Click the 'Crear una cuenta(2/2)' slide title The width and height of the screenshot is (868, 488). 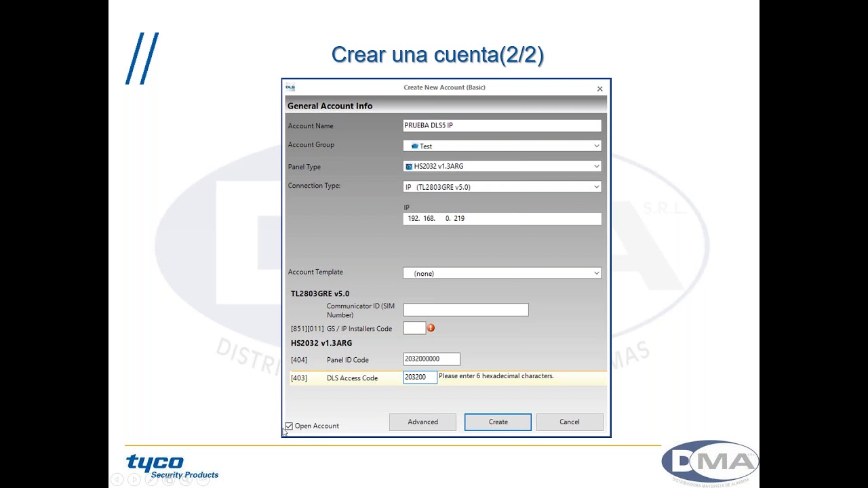pyautogui.click(x=437, y=55)
